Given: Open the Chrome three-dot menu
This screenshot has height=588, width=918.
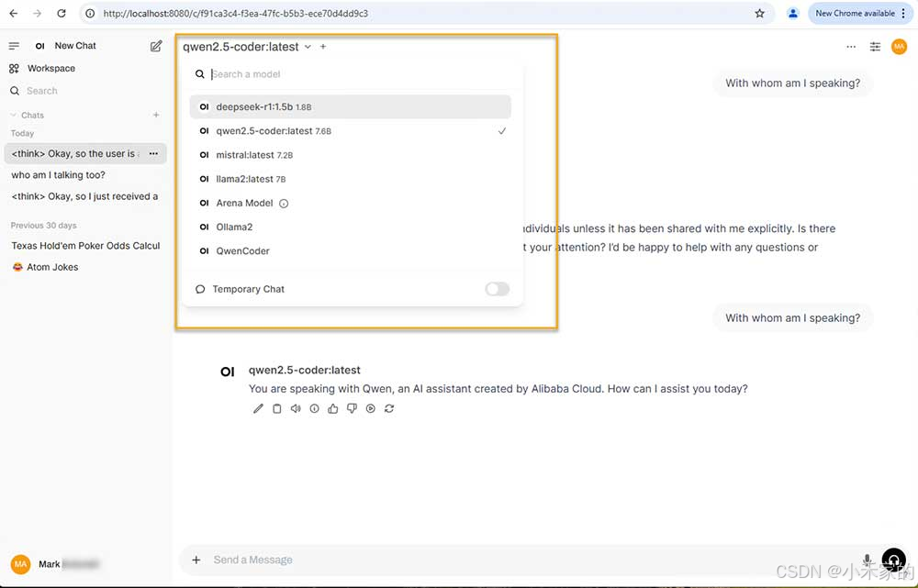Looking at the screenshot, I should tap(903, 13).
